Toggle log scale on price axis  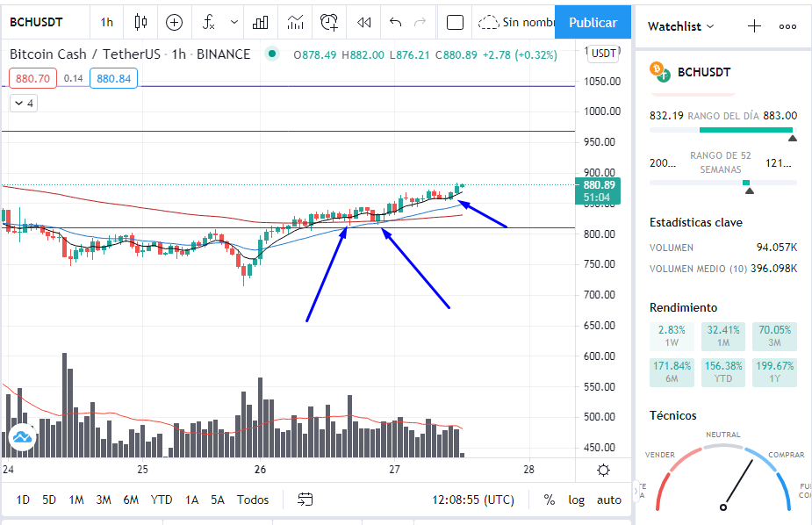coord(576,500)
